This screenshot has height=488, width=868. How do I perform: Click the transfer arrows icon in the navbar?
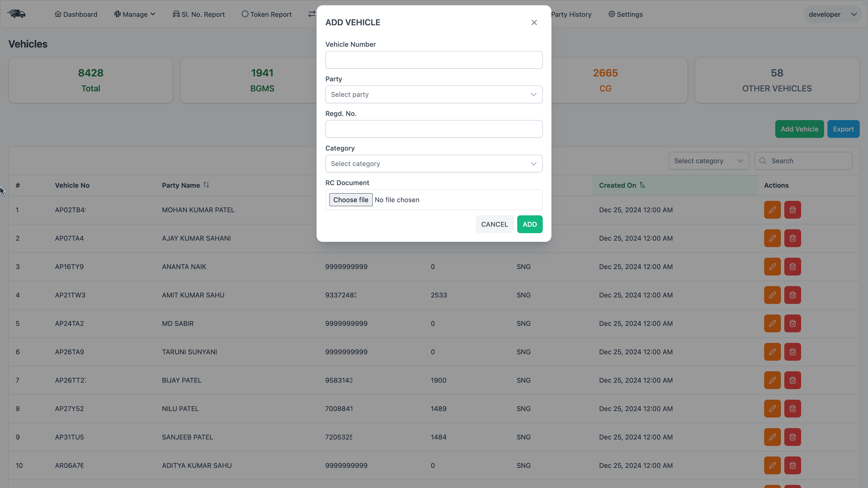coord(312,14)
